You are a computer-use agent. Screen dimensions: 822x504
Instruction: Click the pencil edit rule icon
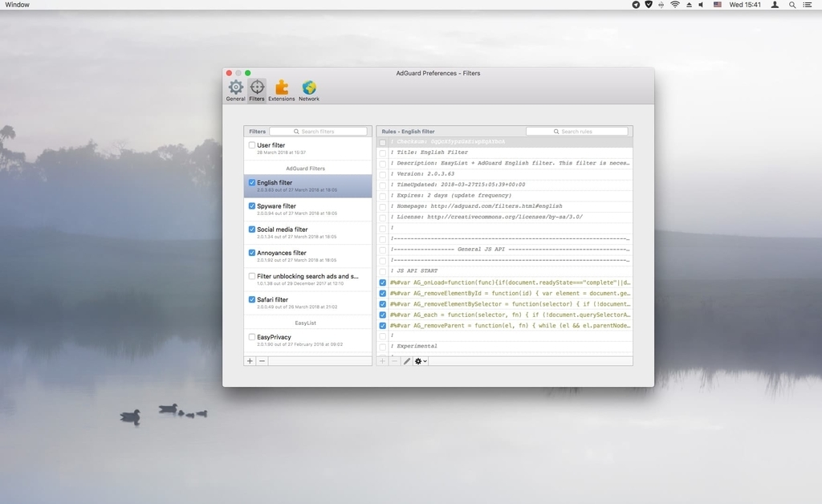(407, 361)
